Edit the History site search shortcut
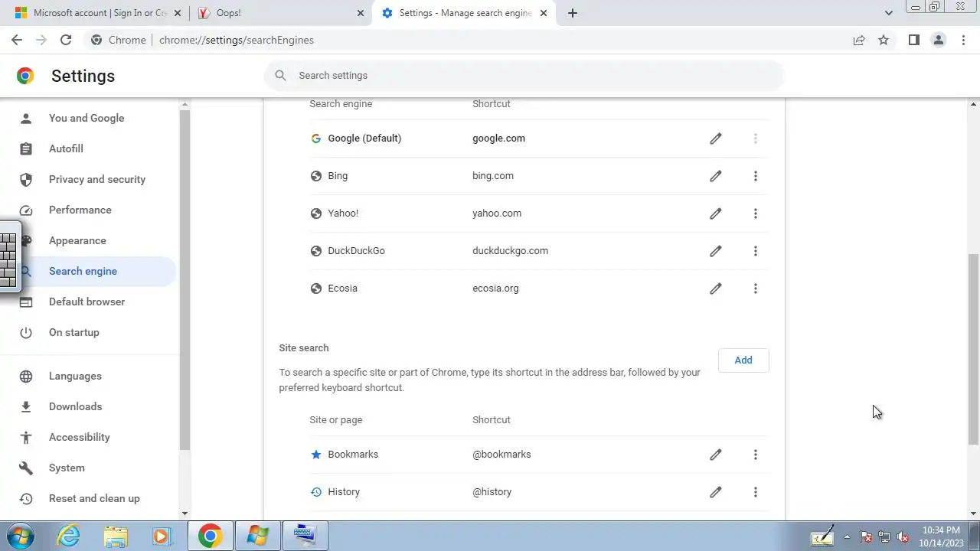980x551 pixels. pos(715,492)
